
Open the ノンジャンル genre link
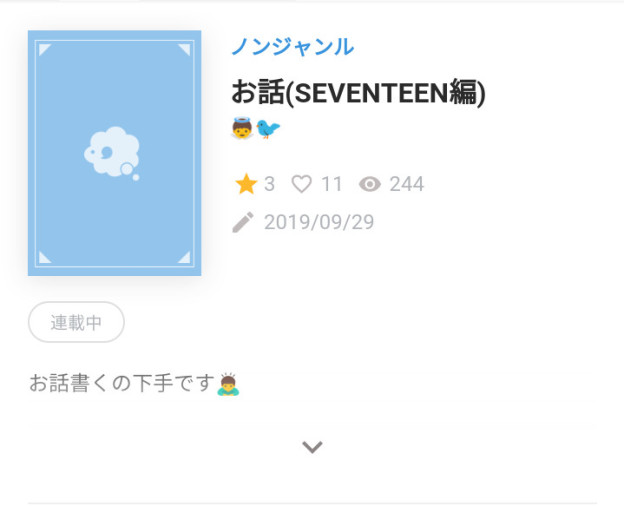293,47
